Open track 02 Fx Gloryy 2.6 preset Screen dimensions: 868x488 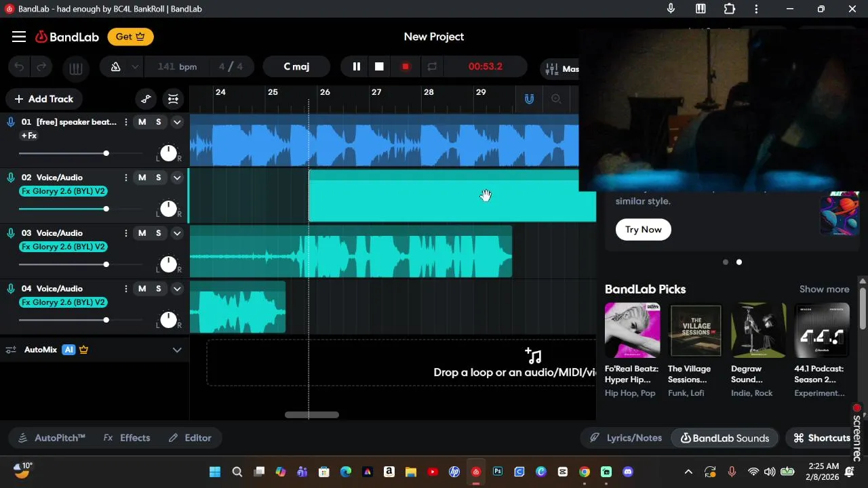pos(64,191)
